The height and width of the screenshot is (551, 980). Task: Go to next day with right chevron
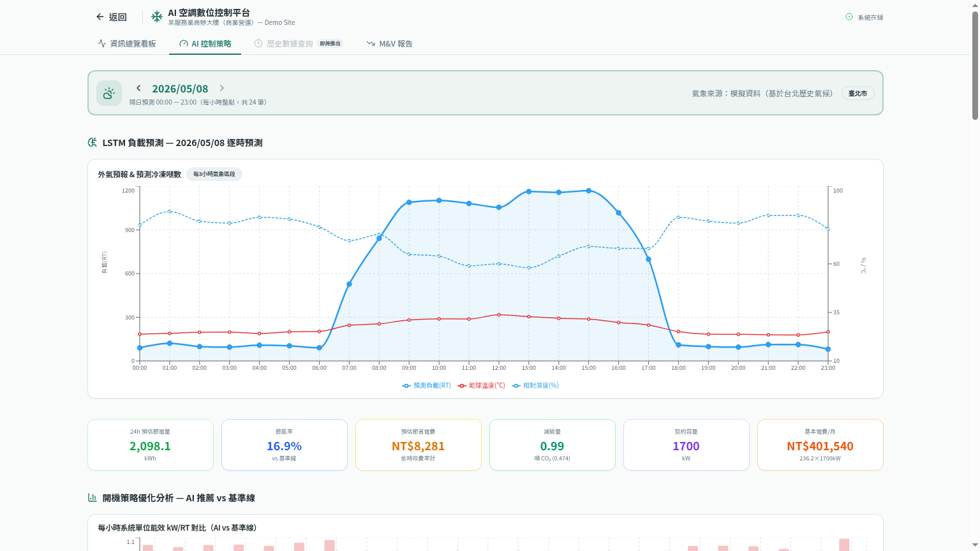point(222,88)
